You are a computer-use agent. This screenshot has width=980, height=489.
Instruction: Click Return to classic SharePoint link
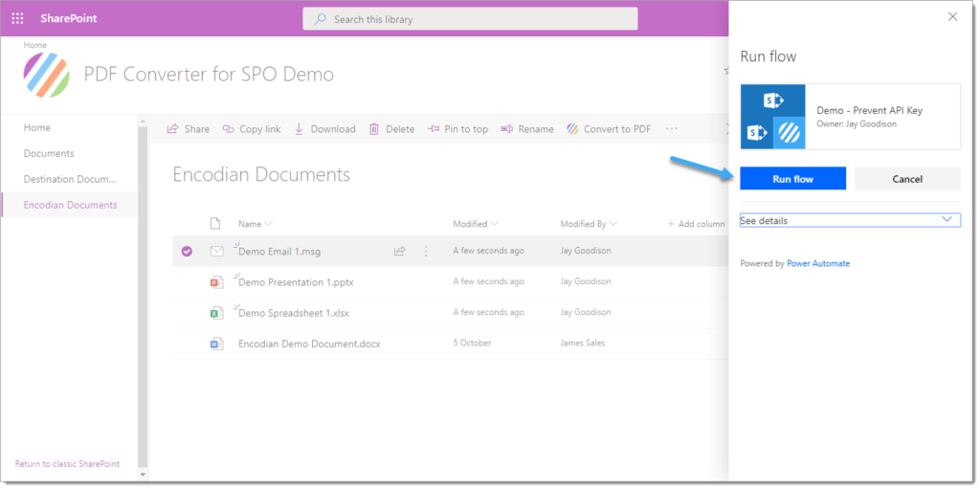[67, 464]
